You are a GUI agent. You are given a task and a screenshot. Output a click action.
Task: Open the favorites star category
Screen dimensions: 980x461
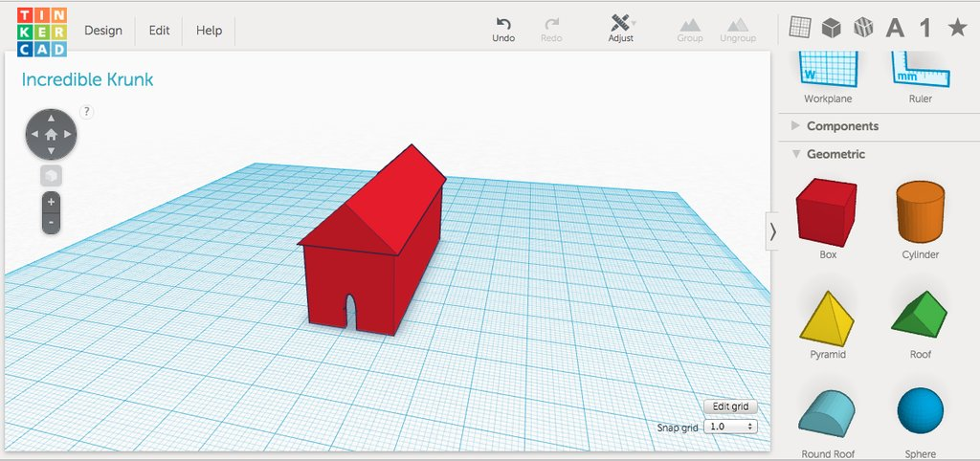956,28
